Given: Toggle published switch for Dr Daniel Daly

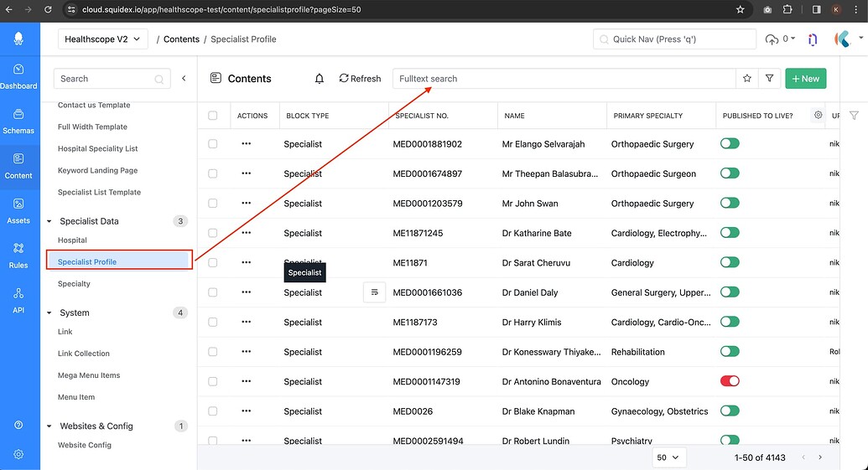Looking at the screenshot, I should (x=730, y=292).
